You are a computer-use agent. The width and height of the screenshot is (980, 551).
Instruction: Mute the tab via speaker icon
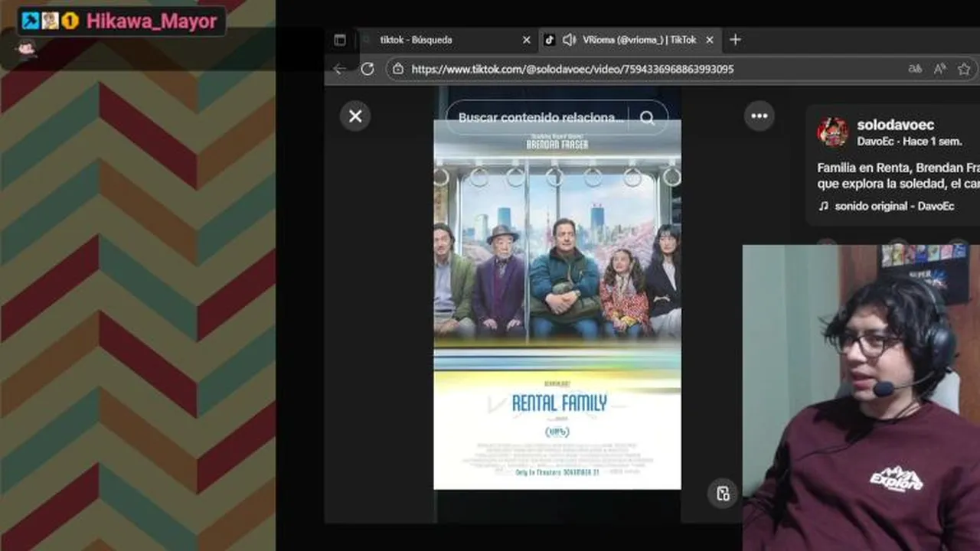click(x=569, y=40)
